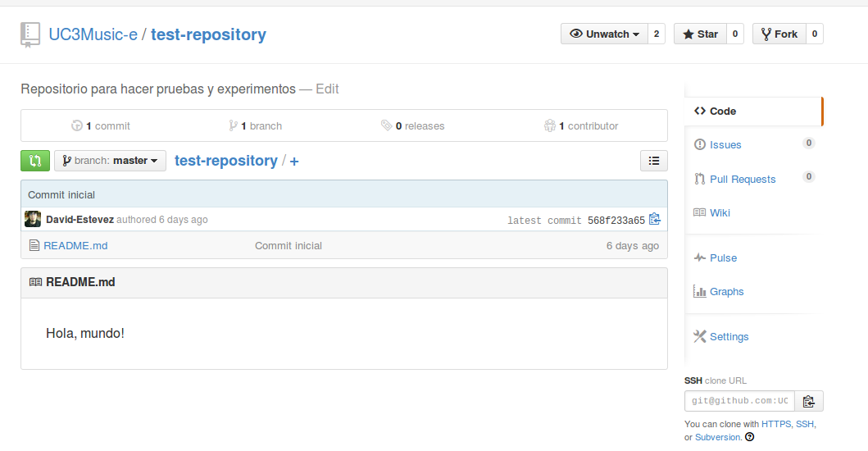Click the plus icon to create new file
This screenshot has width=868, height=451.
coord(294,162)
